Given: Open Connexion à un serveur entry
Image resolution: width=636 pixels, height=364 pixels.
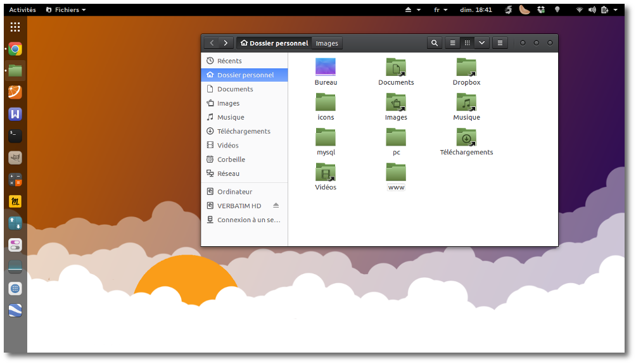Looking at the screenshot, I should [244, 220].
